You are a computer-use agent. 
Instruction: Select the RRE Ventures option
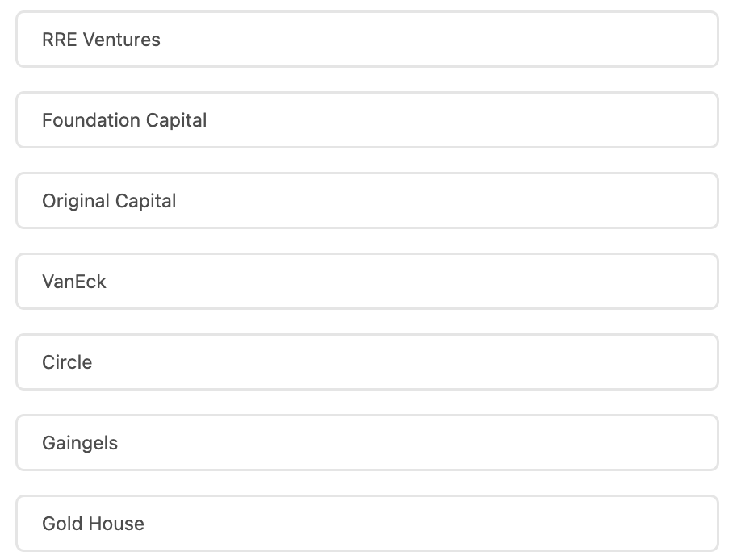[x=367, y=40]
